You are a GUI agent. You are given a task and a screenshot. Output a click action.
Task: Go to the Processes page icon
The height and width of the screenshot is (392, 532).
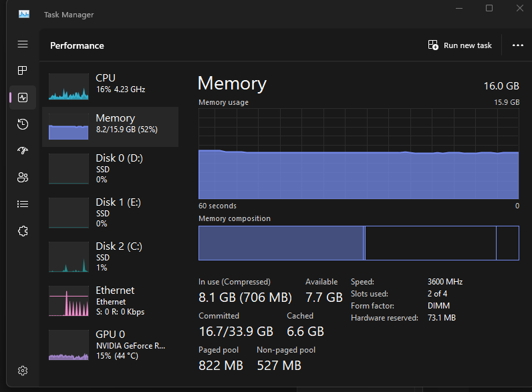pos(23,70)
